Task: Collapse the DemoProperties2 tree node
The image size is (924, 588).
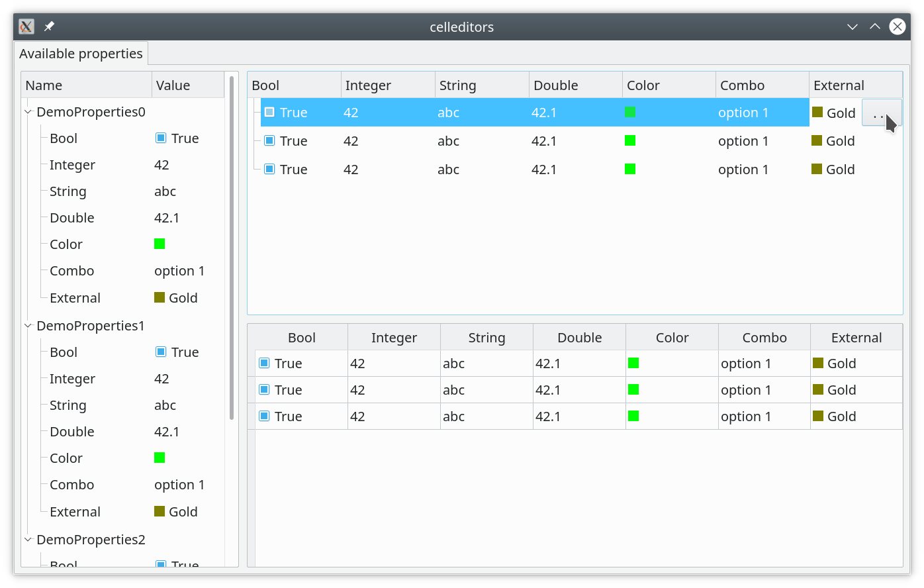Action: 28,540
